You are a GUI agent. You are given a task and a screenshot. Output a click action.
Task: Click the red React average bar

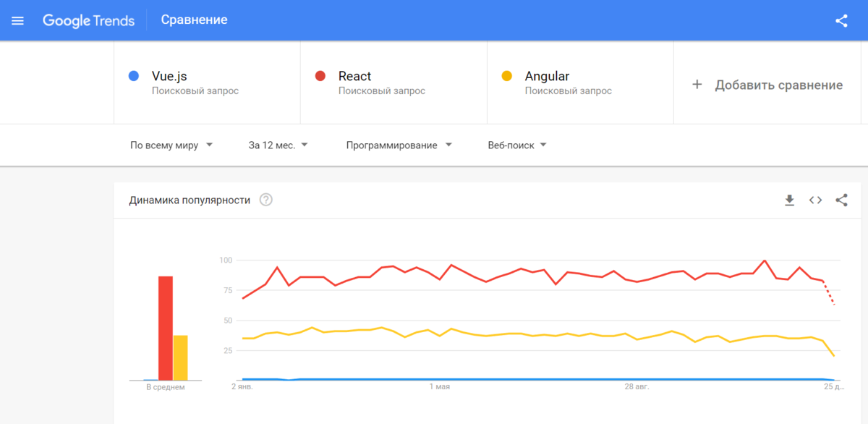[x=166, y=328]
